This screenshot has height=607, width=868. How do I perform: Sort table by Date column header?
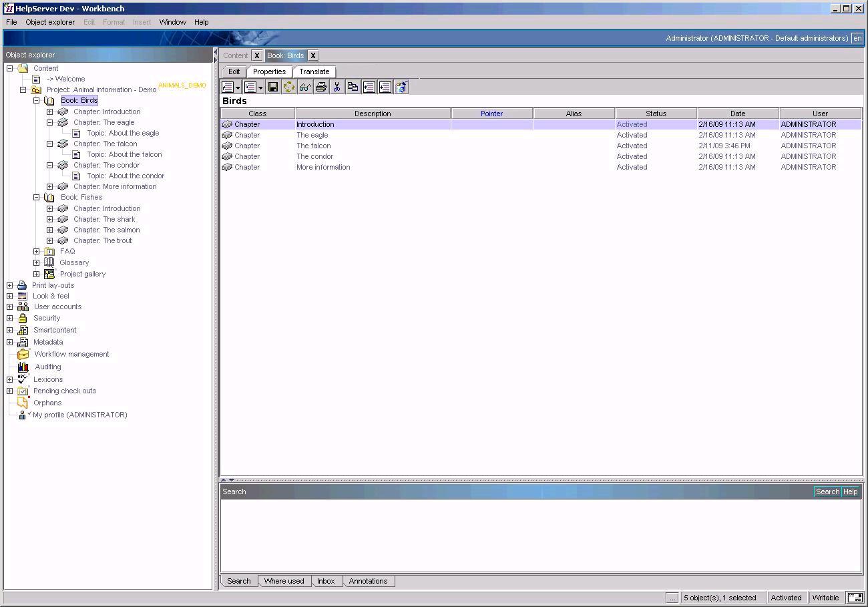click(x=738, y=114)
